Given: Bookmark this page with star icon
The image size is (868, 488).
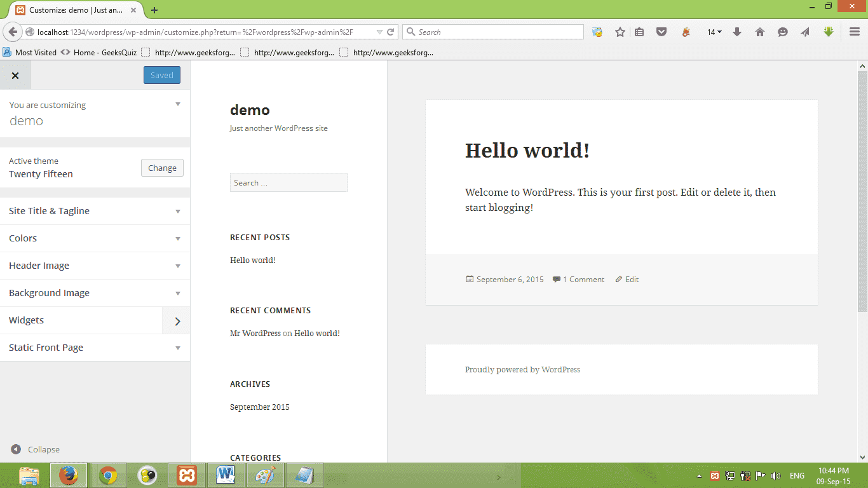Looking at the screenshot, I should pos(620,32).
